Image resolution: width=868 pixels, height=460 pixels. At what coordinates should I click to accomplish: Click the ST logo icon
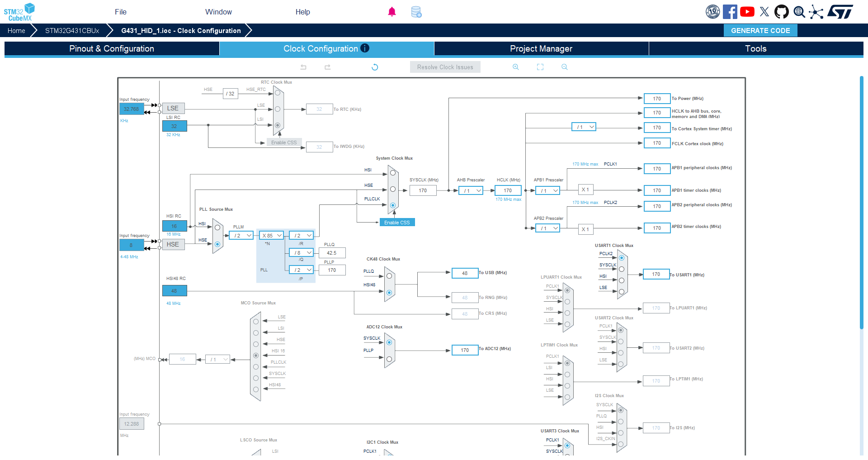(840, 12)
